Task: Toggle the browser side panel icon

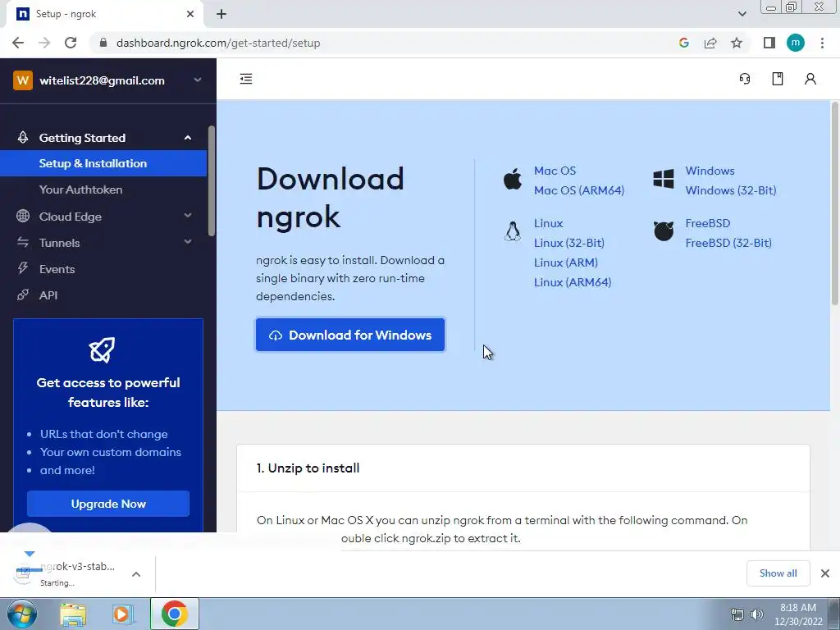Action: (x=769, y=43)
